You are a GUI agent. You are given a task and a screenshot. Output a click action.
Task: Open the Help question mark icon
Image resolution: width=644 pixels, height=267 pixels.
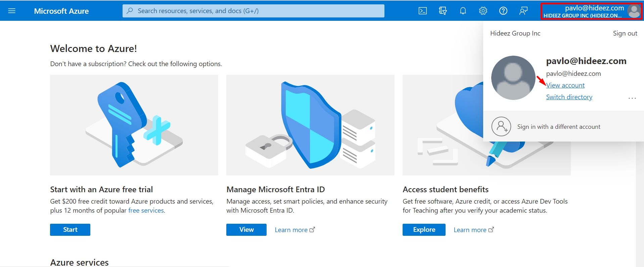(x=503, y=11)
